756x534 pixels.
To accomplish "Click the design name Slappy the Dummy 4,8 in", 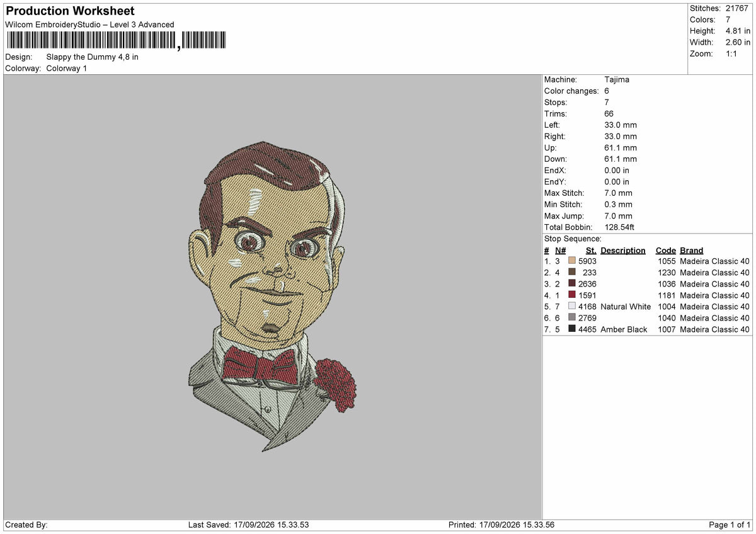I will [93, 57].
